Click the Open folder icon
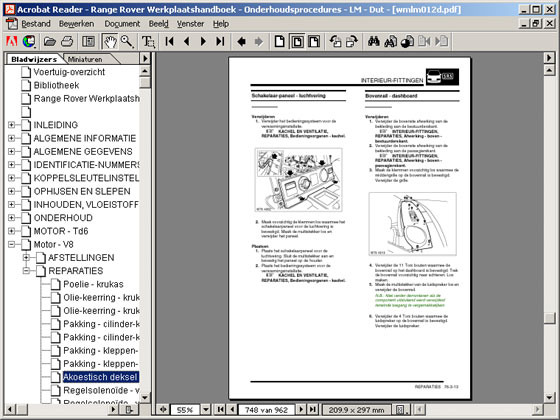Image resolution: width=560 pixels, height=420 pixels. [50, 41]
